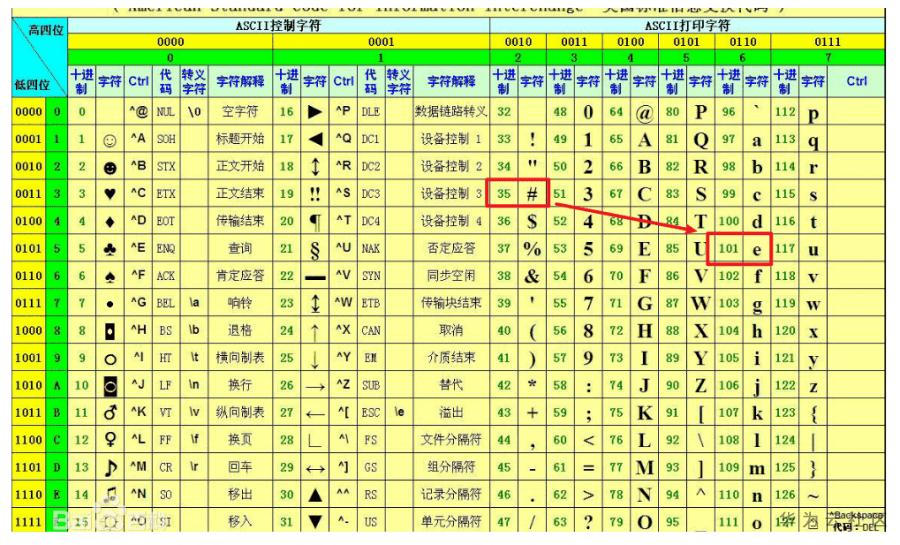Click the NUL code cell
This screenshot has height=545, width=900.
tap(166, 111)
